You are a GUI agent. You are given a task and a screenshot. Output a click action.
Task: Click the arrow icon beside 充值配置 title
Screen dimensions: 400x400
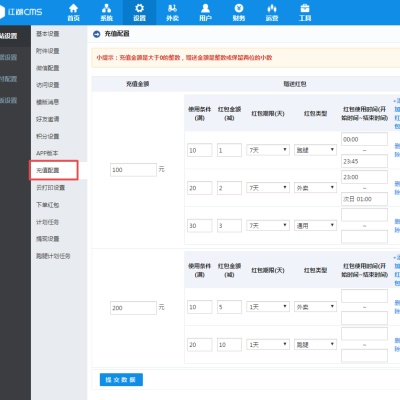coord(97,34)
